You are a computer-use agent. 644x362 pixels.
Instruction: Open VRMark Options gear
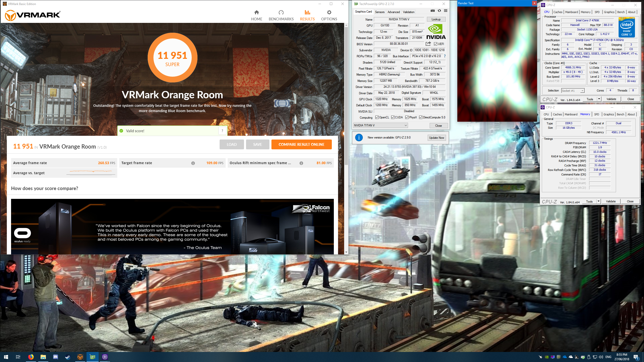coord(329,15)
